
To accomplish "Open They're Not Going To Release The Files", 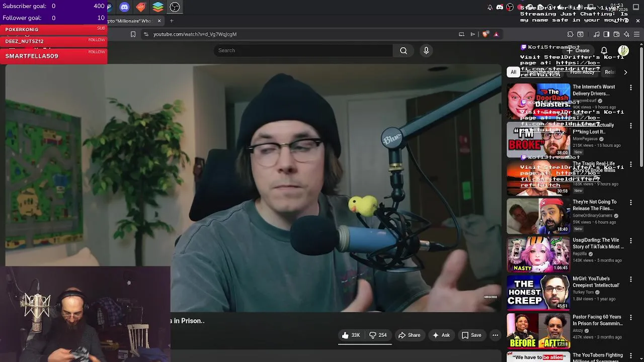I will 594,205.
